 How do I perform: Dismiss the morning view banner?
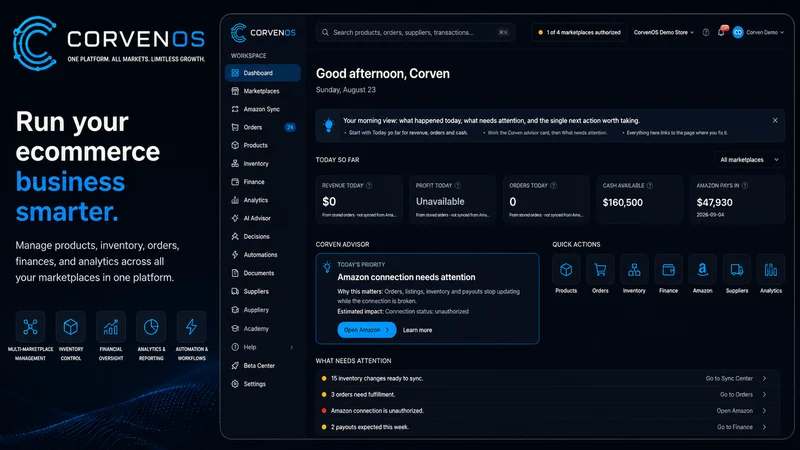(775, 120)
